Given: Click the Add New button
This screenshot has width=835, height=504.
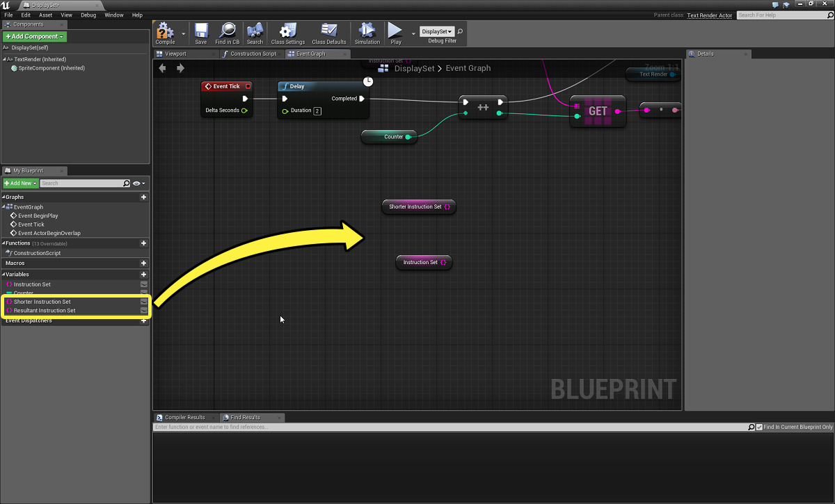Looking at the screenshot, I should tap(20, 184).
